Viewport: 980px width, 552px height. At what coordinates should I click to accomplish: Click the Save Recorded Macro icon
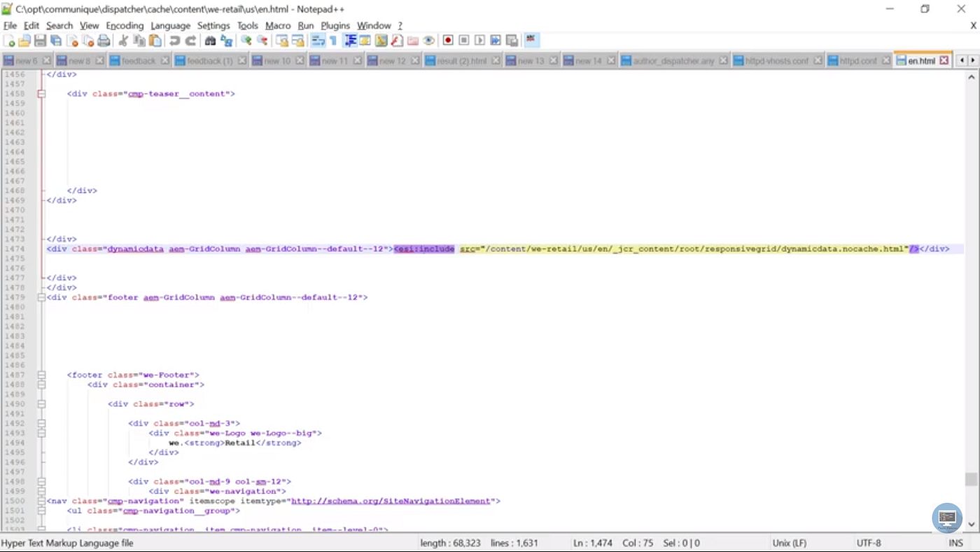click(512, 41)
